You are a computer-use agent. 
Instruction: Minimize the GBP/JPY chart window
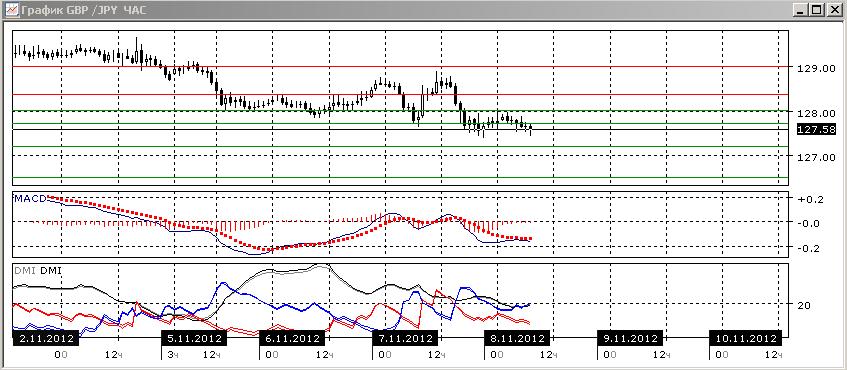[x=801, y=10]
